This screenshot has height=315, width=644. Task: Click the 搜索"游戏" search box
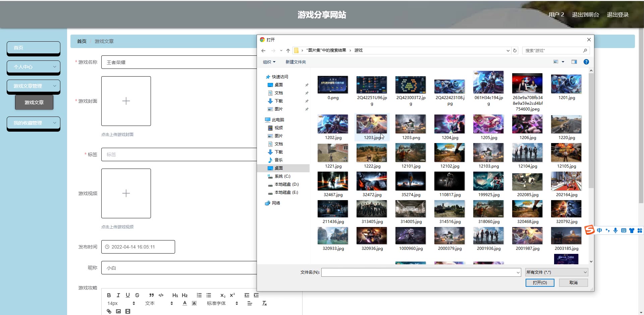[556, 50]
